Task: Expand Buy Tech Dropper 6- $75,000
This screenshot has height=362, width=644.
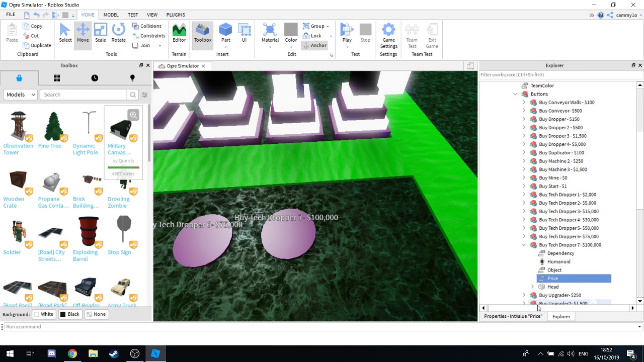Action: (524, 237)
